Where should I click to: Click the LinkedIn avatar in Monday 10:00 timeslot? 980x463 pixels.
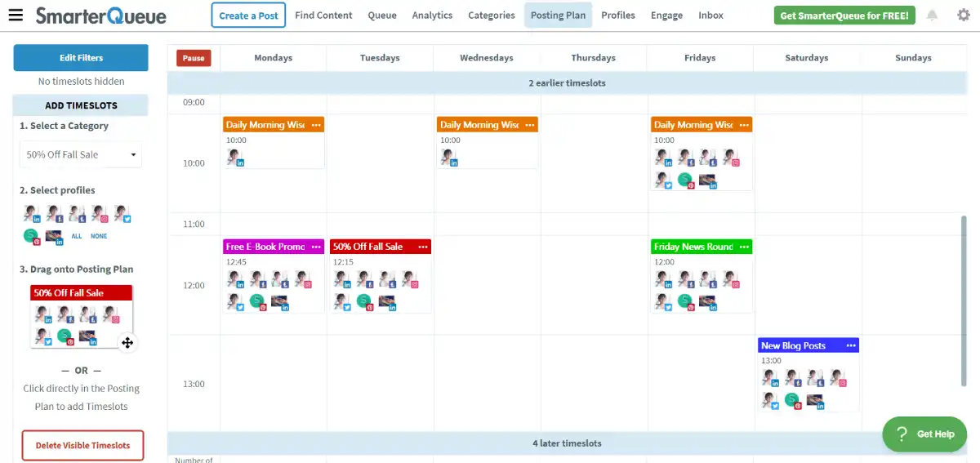pyautogui.click(x=234, y=157)
